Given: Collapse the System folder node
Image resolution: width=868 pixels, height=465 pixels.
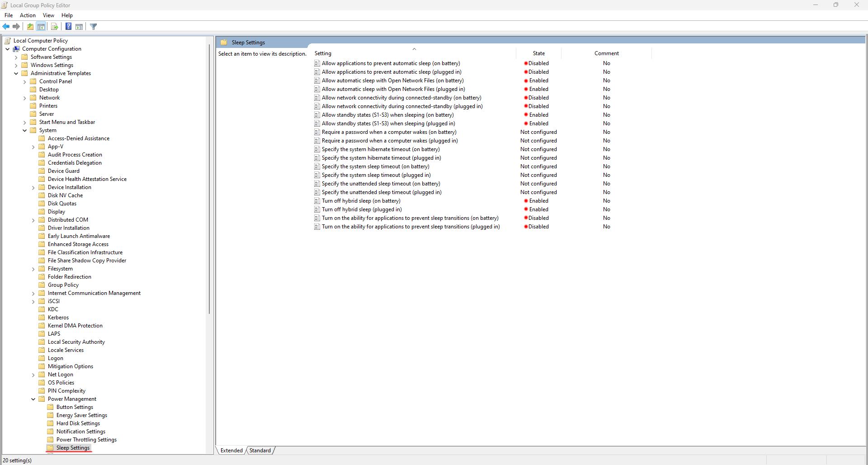Looking at the screenshot, I should click(x=25, y=130).
